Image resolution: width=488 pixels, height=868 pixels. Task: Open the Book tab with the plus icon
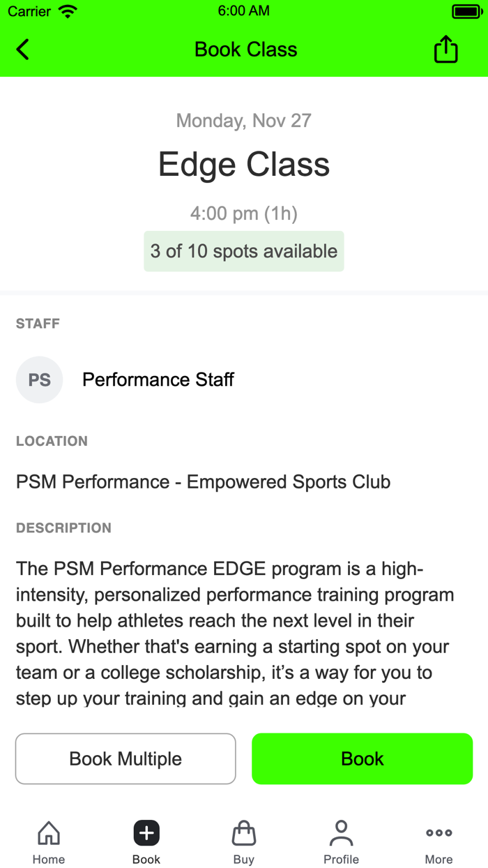[x=146, y=832]
